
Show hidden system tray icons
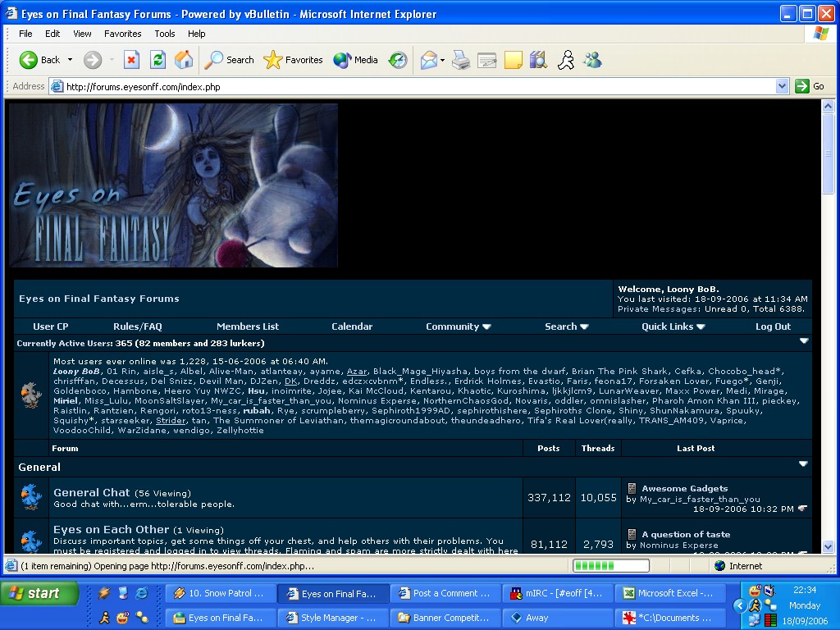click(740, 606)
